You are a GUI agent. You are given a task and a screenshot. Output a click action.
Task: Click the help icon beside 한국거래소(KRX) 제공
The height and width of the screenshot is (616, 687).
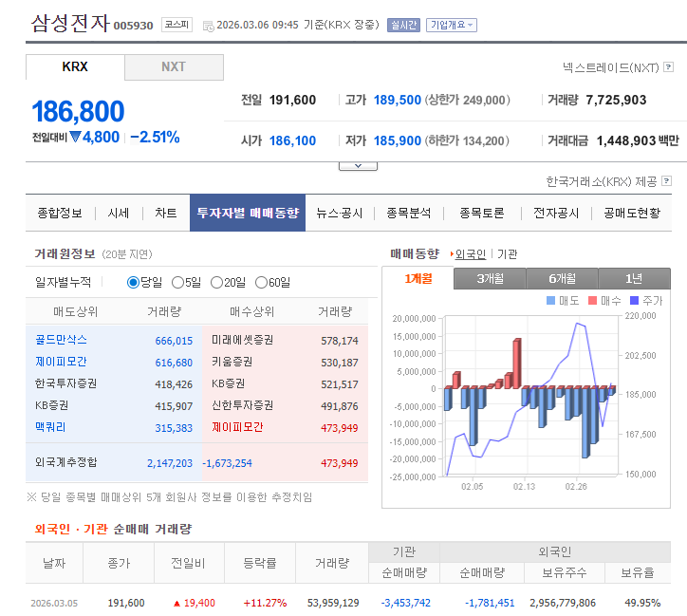666,180
